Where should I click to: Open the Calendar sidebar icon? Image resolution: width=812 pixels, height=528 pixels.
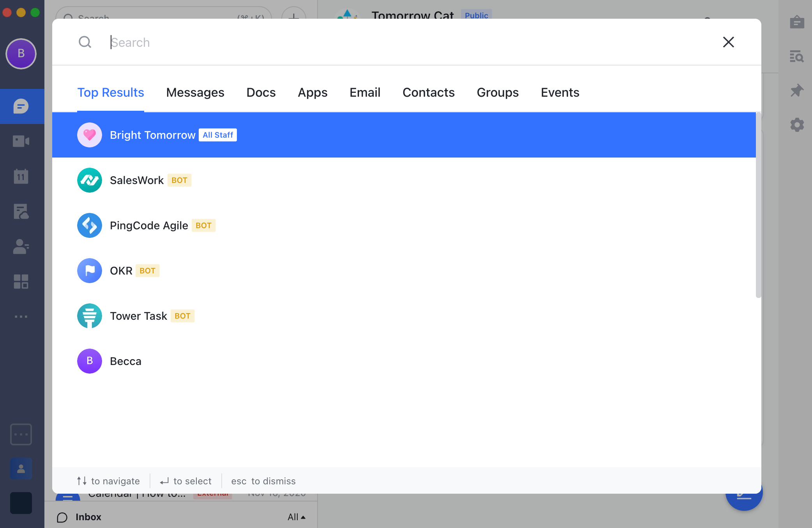pyautogui.click(x=21, y=176)
